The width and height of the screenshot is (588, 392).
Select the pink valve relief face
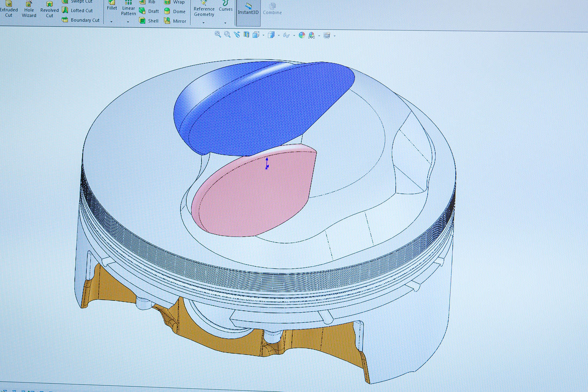tap(254, 195)
